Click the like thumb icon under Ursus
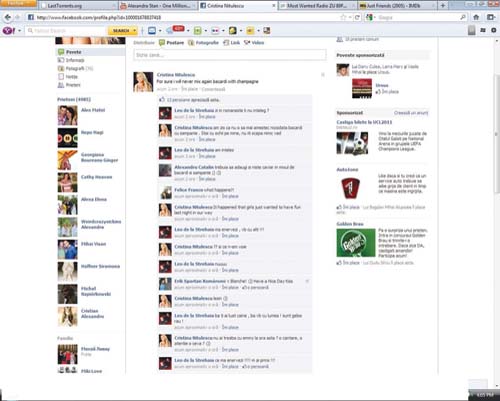The height and width of the screenshot is (401, 500). 378,92
